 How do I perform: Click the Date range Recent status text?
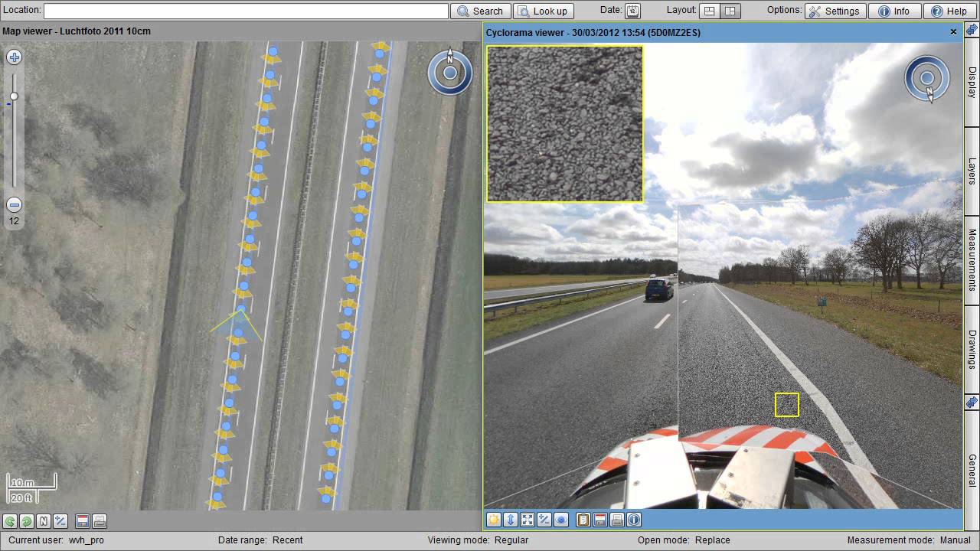(x=260, y=540)
